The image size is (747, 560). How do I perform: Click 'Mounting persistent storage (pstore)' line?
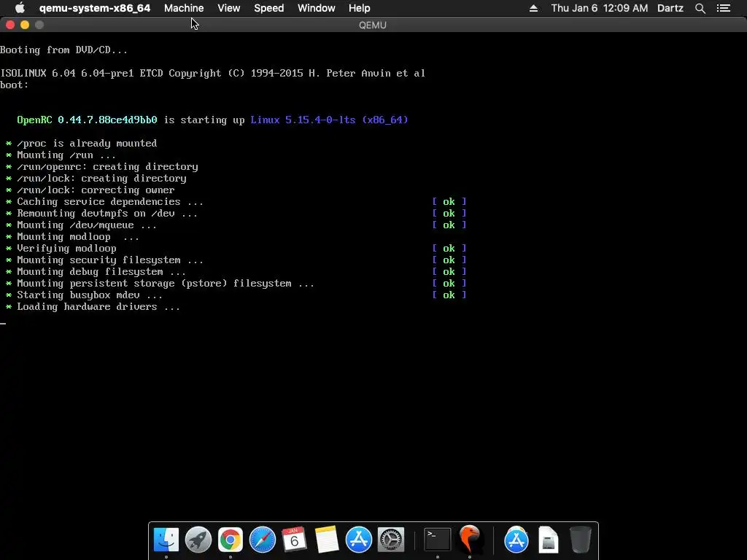click(166, 284)
